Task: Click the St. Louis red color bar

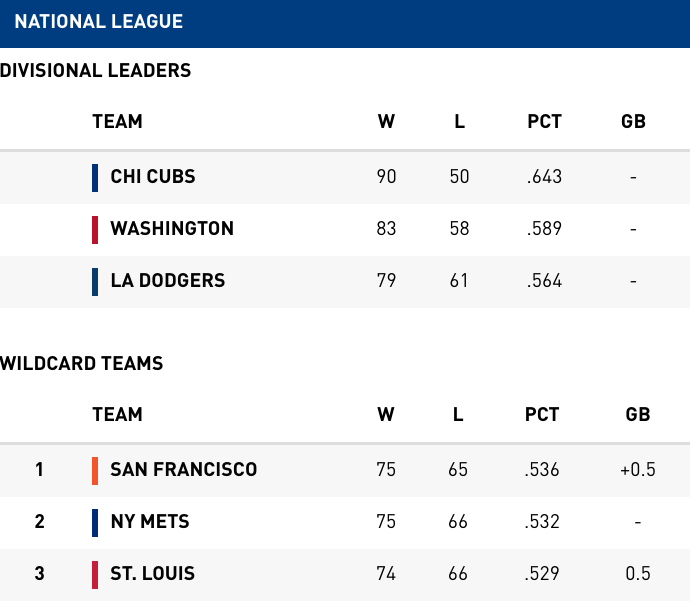Action: tap(95, 575)
